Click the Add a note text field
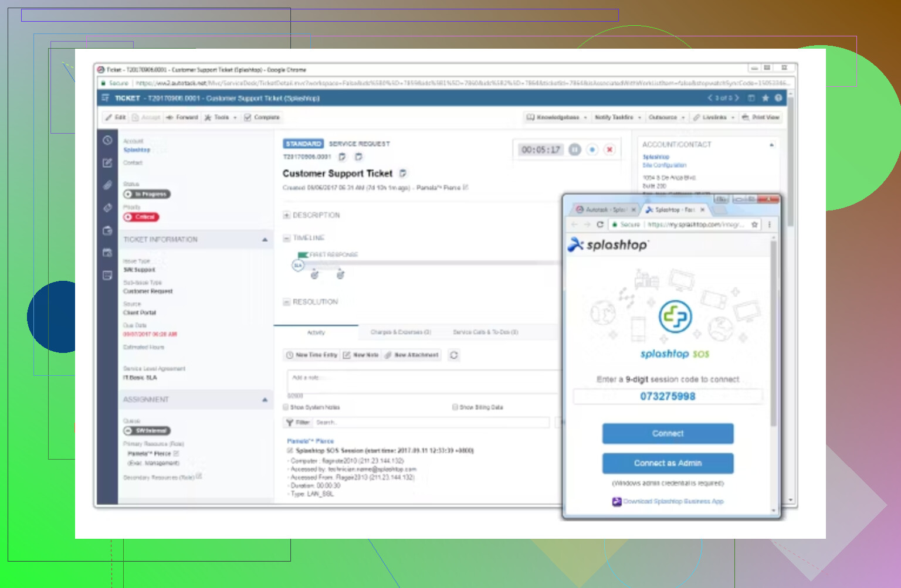Screen dimensions: 901x588 pyautogui.click(x=424, y=380)
